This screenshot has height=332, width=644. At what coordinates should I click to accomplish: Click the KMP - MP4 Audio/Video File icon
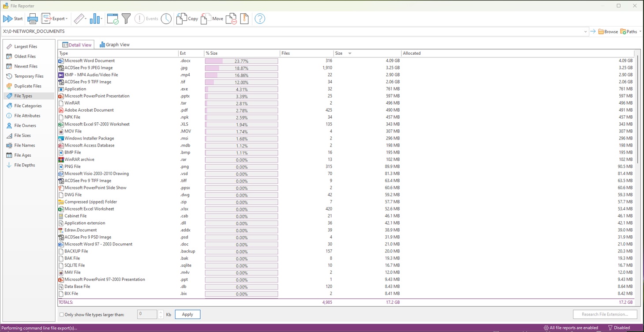(x=61, y=75)
